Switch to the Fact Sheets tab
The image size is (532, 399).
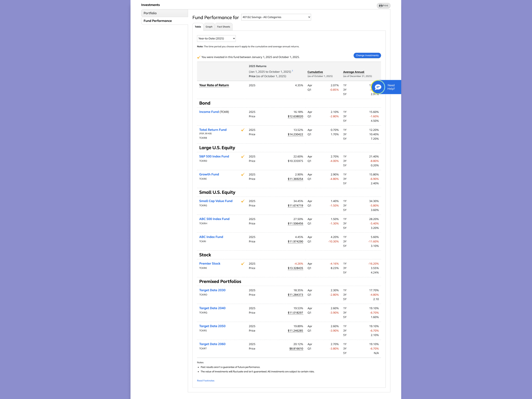pyautogui.click(x=223, y=27)
